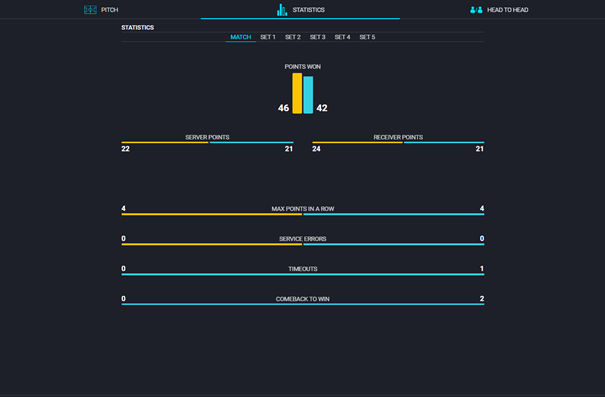This screenshot has height=397, width=605.
Task: Click the Statistics bar chart icon
Action: pyautogui.click(x=282, y=10)
